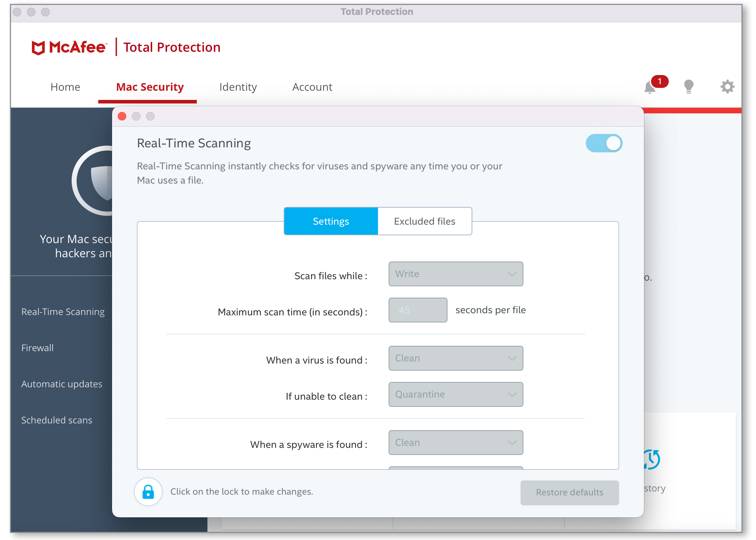
Task: Navigate to the Identity menu
Action: pyautogui.click(x=238, y=87)
